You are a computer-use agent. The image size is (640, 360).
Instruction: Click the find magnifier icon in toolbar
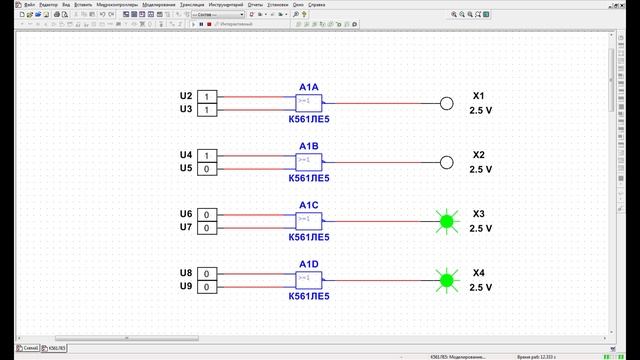296,14
